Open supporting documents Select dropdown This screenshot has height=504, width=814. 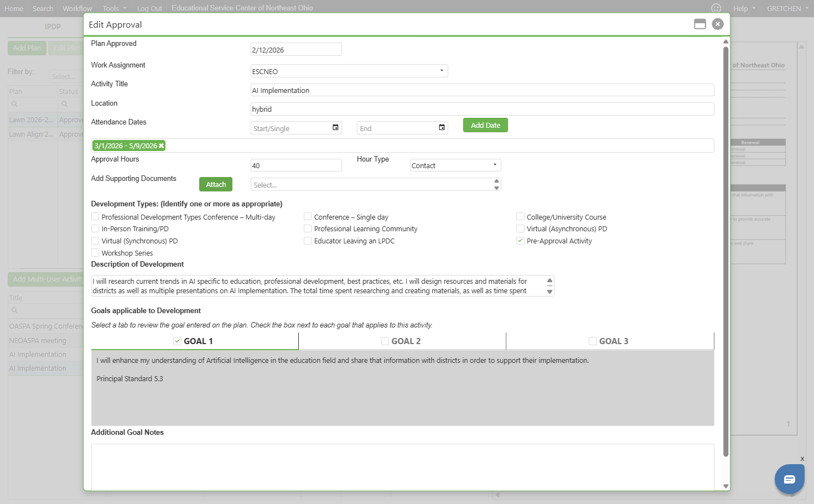pos(376,185)
